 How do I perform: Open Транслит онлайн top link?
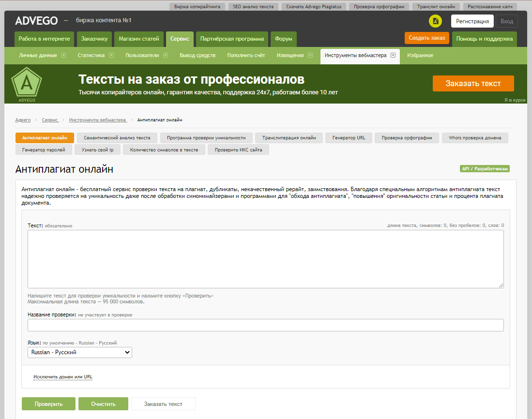436,6
